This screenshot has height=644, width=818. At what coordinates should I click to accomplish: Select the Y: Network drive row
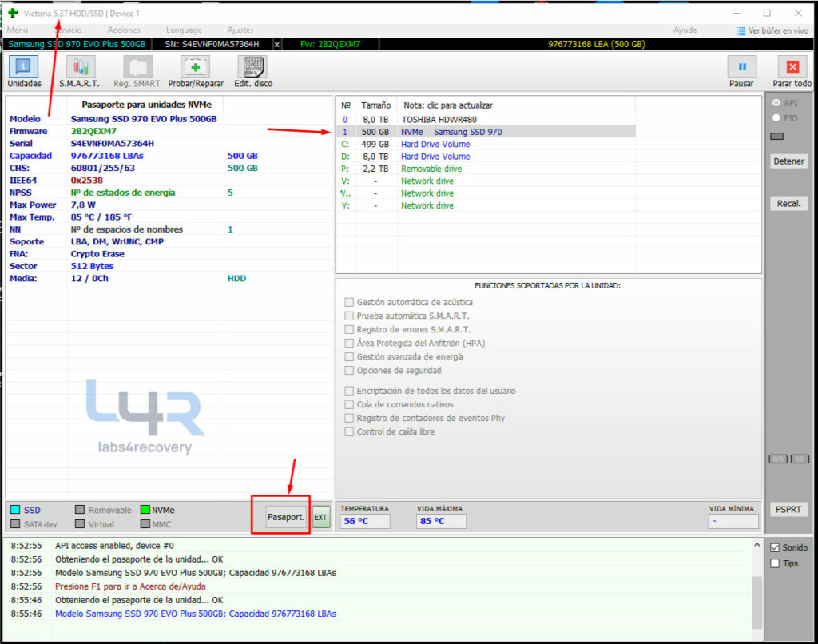(x=486, y=205)
